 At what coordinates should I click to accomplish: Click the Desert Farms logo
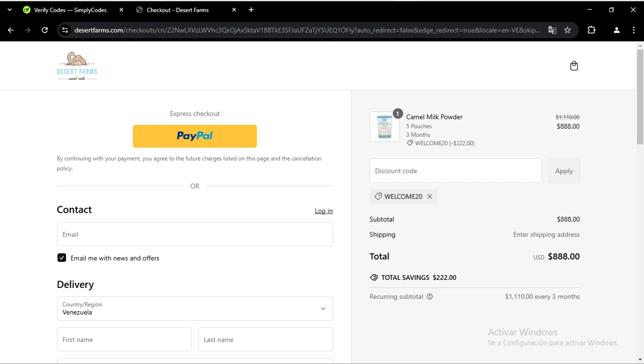(78, 66)
